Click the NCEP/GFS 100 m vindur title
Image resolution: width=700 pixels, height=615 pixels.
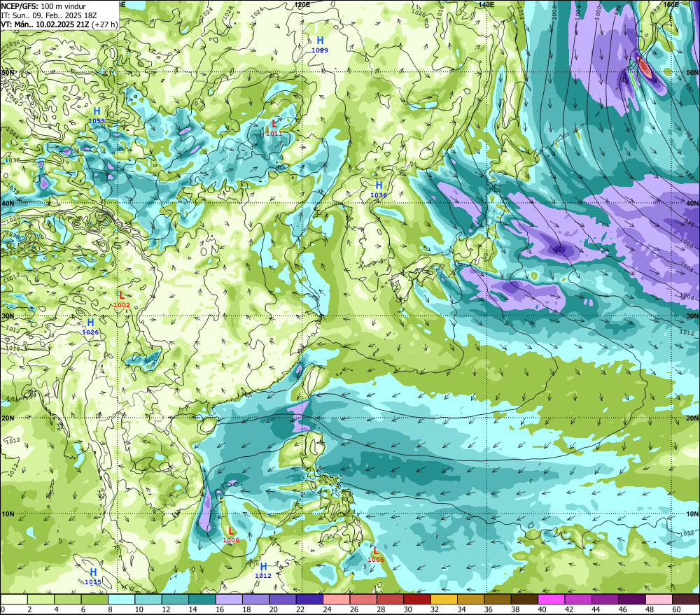click(x=43, y=6)
